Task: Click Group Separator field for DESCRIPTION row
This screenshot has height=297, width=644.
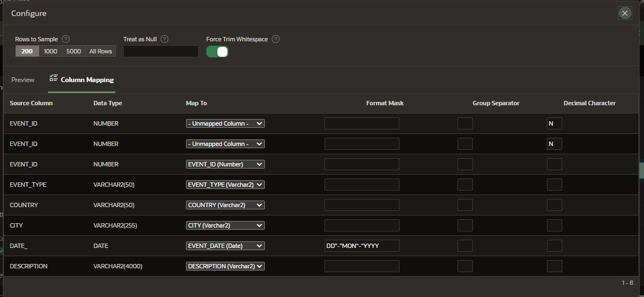Action: pos(465,266)
